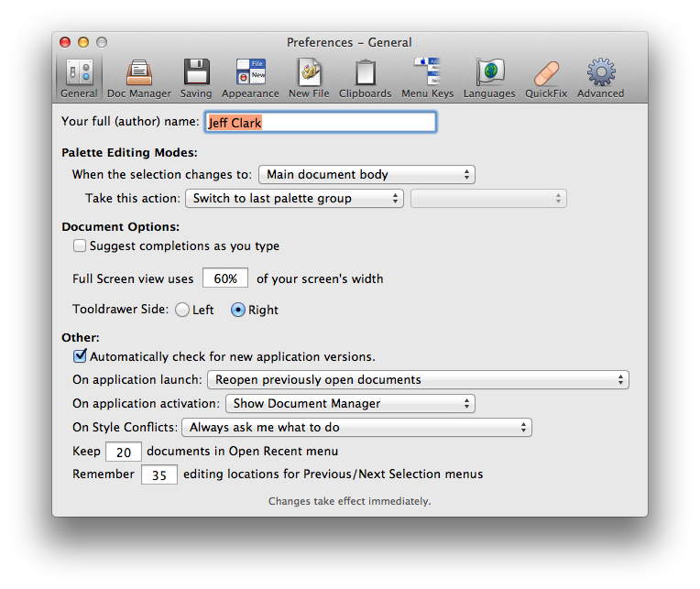This screenshot has width=700, height=589.
Task: Open the Clipboards preferences pane
Action: tap(365, 78)
